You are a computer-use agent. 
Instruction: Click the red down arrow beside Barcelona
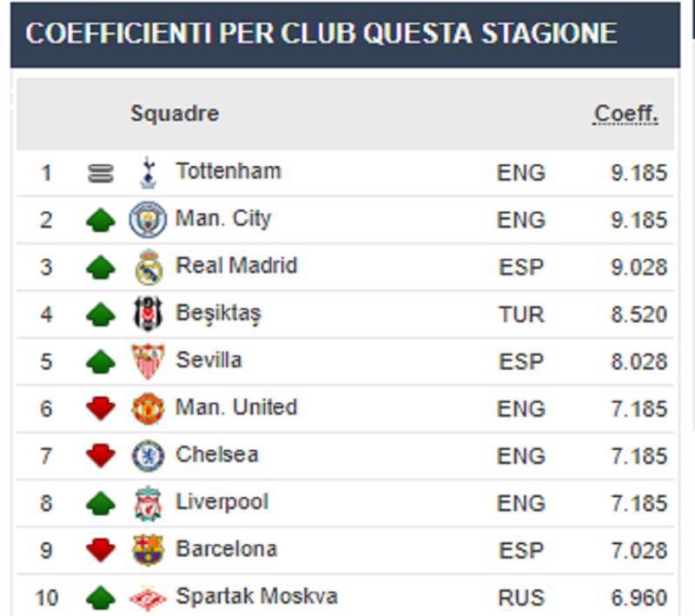[x=101, y=550]
